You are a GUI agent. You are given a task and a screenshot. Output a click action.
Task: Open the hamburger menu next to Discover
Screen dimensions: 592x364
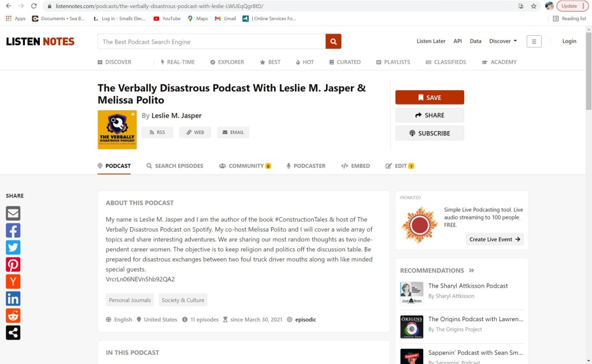pyautogui.click(x=534, y=42)
